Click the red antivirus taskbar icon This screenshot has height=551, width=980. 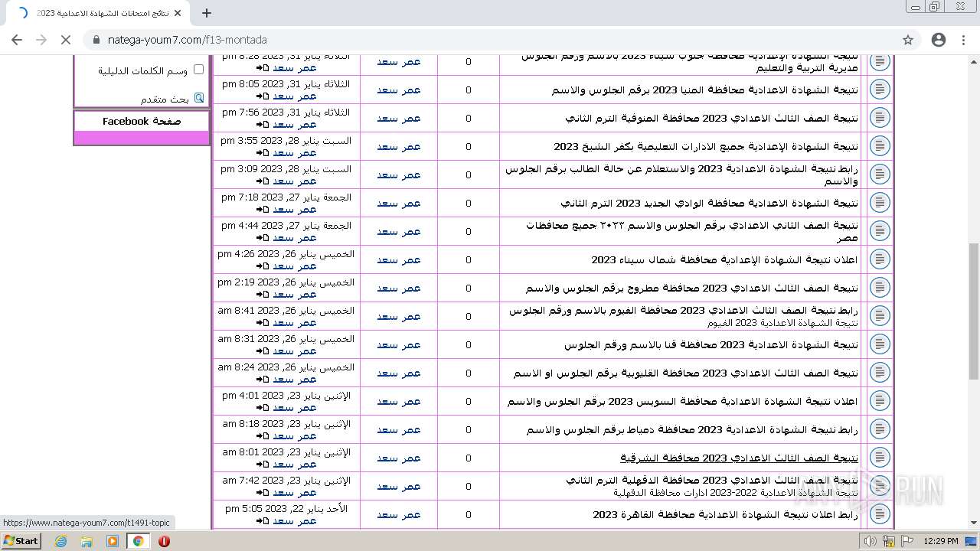(x=164, y=541)
